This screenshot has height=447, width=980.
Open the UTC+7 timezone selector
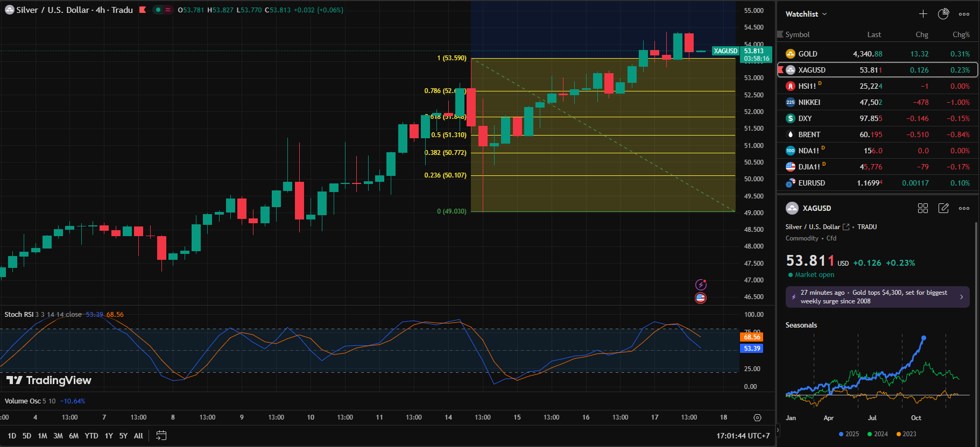click(743, 436)
